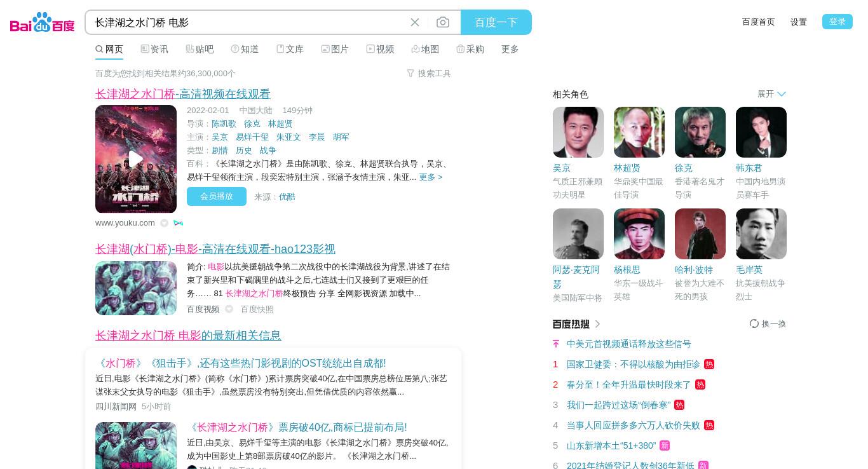The height and width of the screenshot is (469, 868).
Task: Switch to the 资讯 tab
Action: [x=154, y=49]
